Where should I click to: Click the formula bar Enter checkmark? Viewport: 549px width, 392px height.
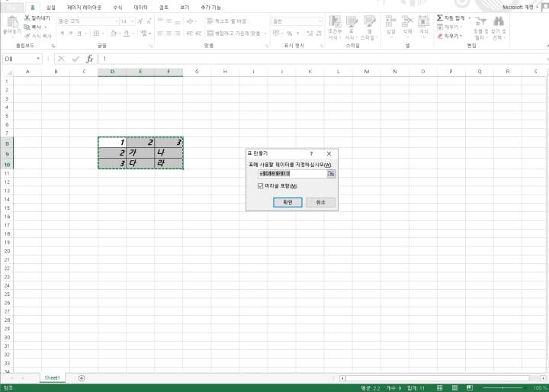(x=75, y=59)
